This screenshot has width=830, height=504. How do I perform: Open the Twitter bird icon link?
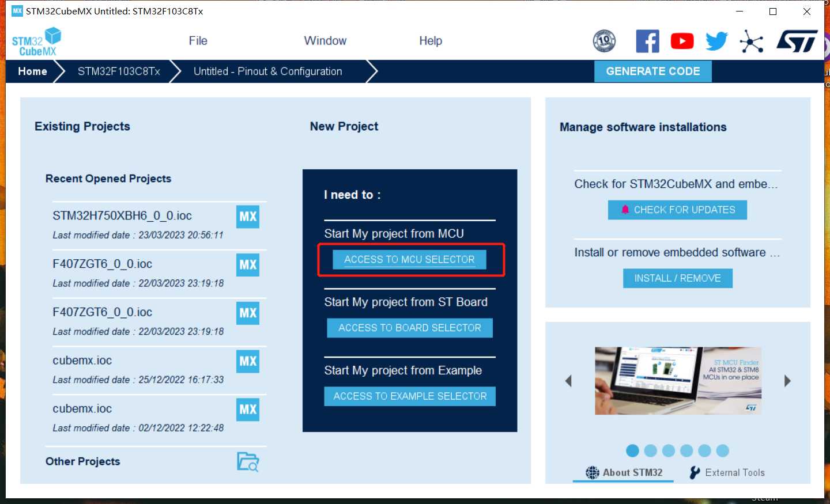pyautogui.click(x=716, y=41)
